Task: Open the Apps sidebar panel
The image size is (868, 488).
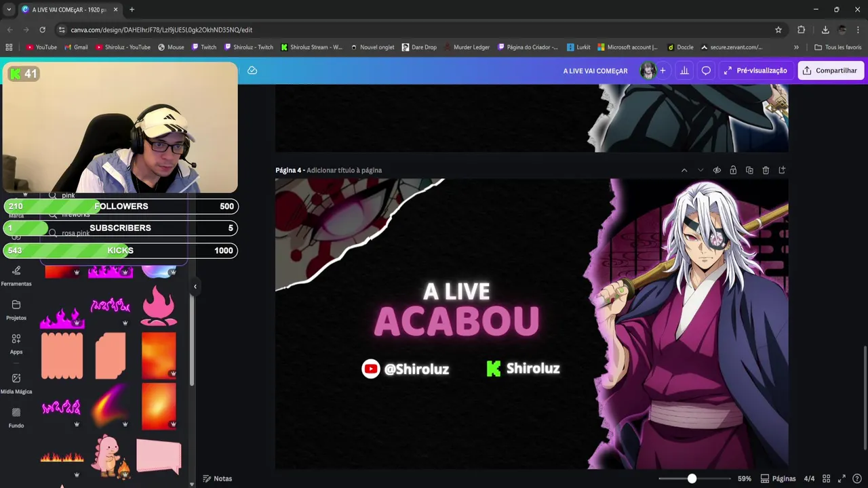Action: click(x=16, y=344)
